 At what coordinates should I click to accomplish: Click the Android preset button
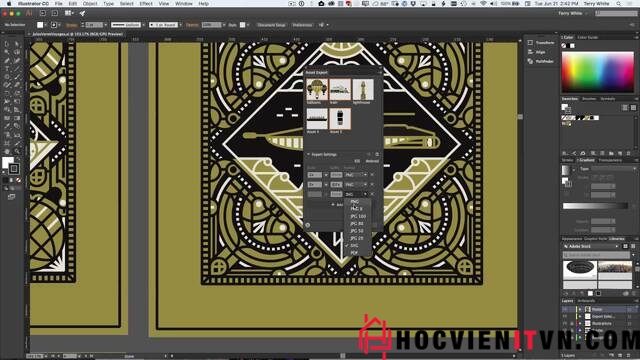(x=372, y=161)
